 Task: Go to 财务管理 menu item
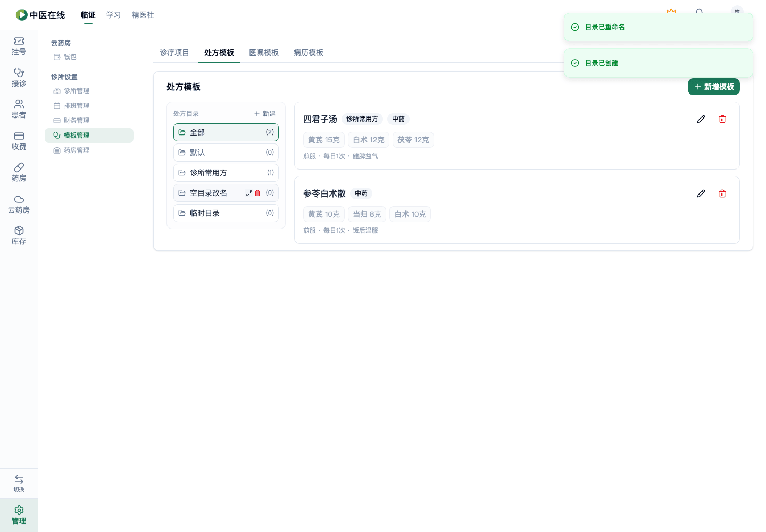[89, 121]
